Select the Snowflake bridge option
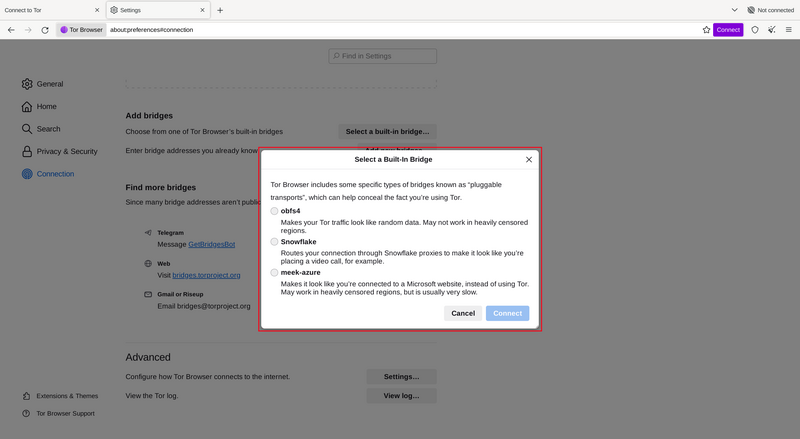The height and width of the screenshot is (439, 800). tap(275, 242)
